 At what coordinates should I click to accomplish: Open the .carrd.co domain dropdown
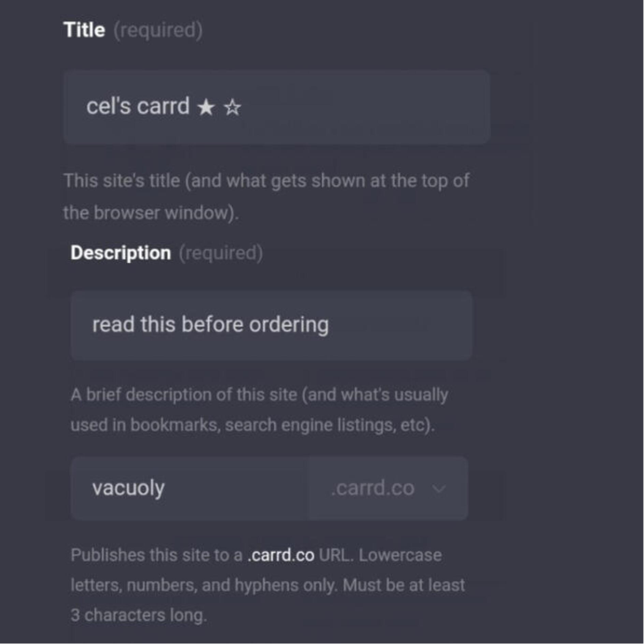point(388,488)
